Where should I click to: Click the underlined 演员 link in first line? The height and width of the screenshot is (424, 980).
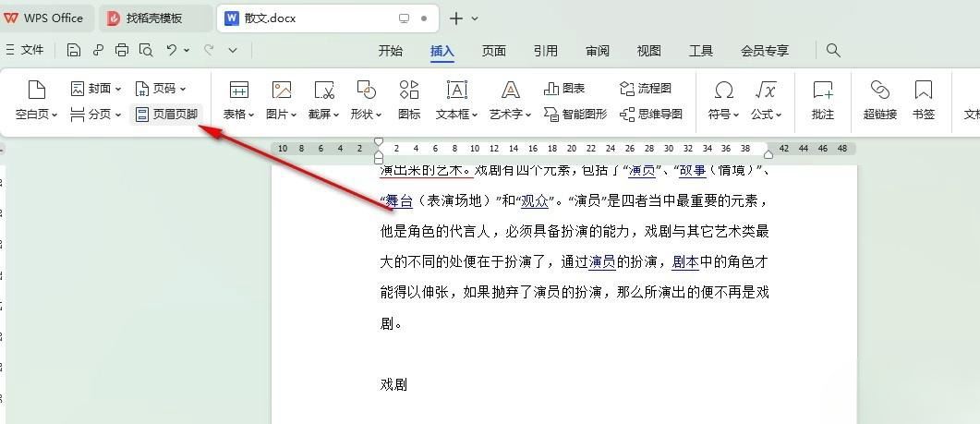642,170
